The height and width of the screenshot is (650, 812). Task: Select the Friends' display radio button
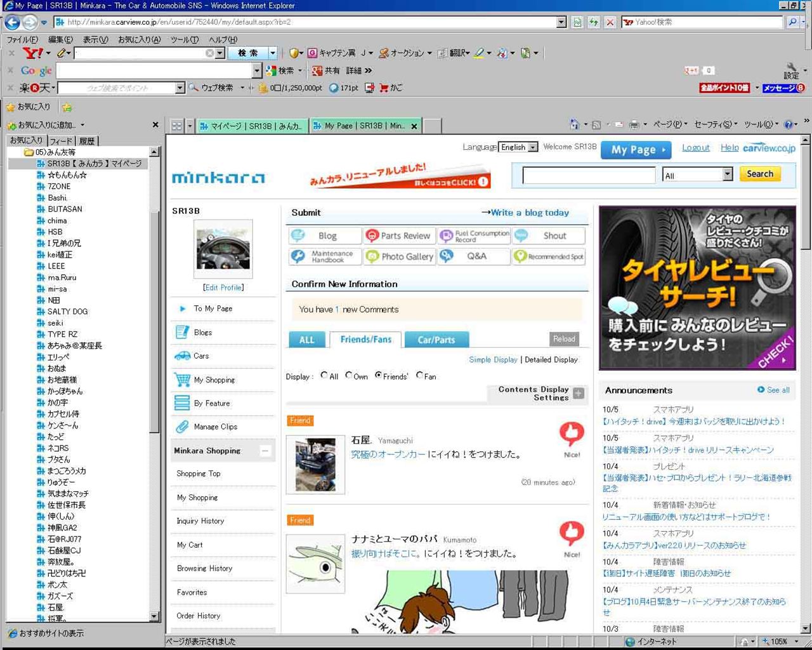378,376
